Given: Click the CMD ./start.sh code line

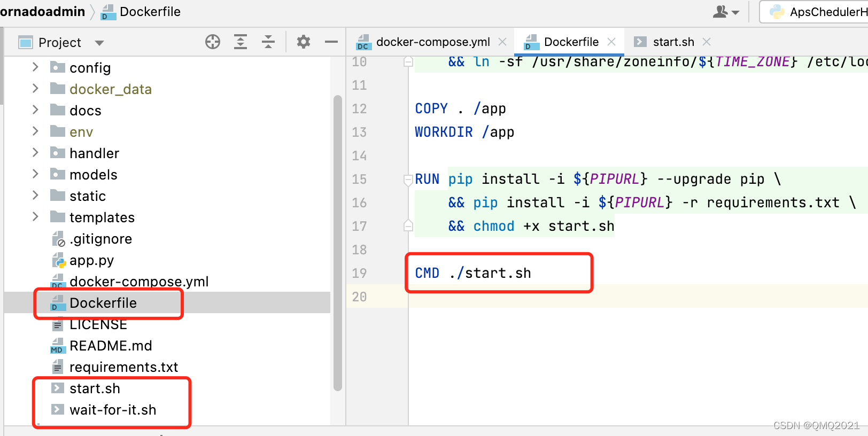Looking at the screenshot, I should click(473, 273).
